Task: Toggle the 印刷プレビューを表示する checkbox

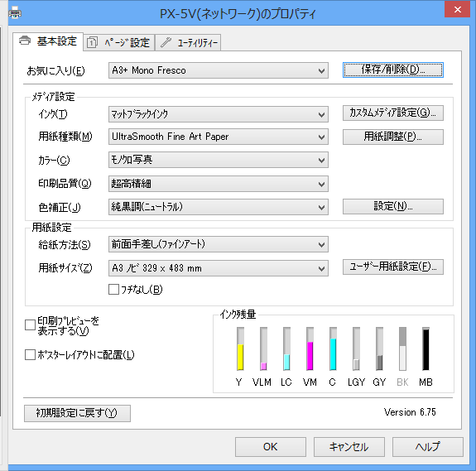Action: (30, 325)
